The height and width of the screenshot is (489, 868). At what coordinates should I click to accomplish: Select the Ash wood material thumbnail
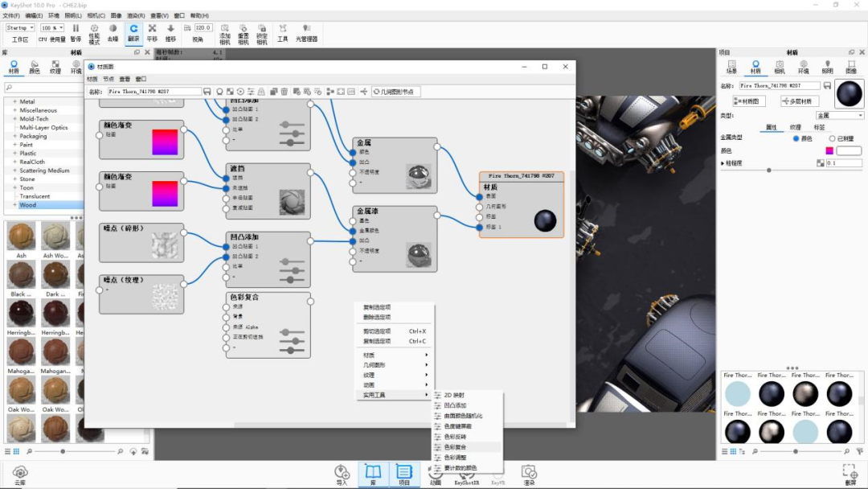click(x=21, y=236)
